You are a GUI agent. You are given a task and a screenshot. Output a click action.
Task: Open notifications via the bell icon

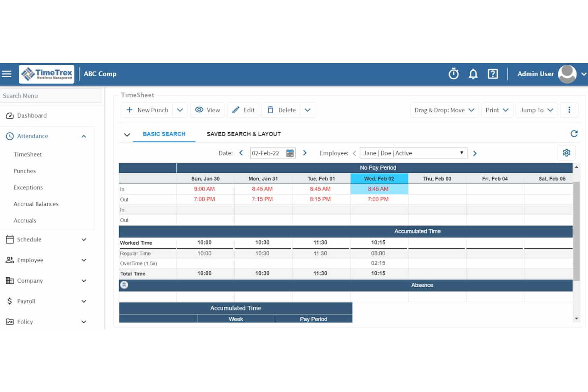tap(473, 73)
